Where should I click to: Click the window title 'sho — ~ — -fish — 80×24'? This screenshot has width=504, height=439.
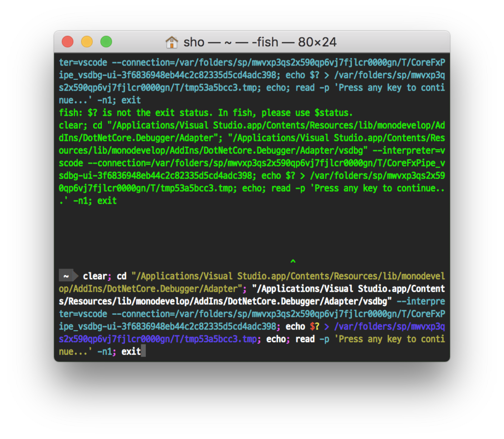click(260, 42)
